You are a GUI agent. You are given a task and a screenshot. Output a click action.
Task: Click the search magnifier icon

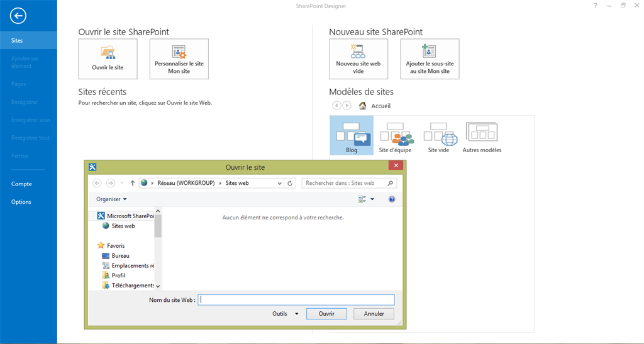[390, 183]
